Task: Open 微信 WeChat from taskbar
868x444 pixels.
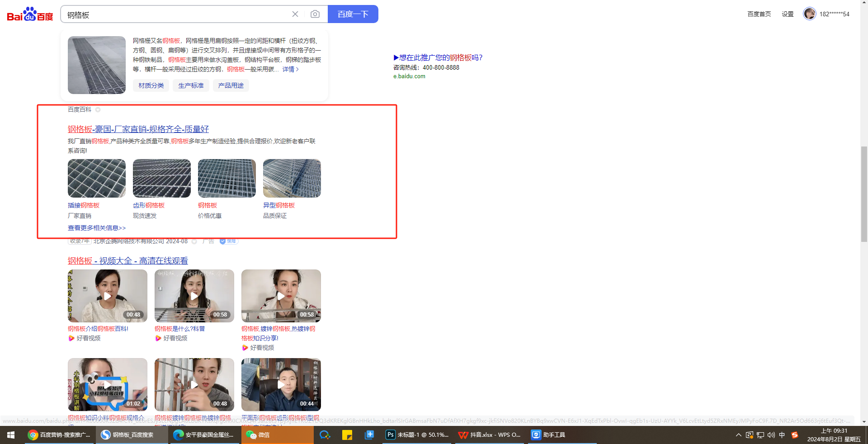Action: click(278, 435)
